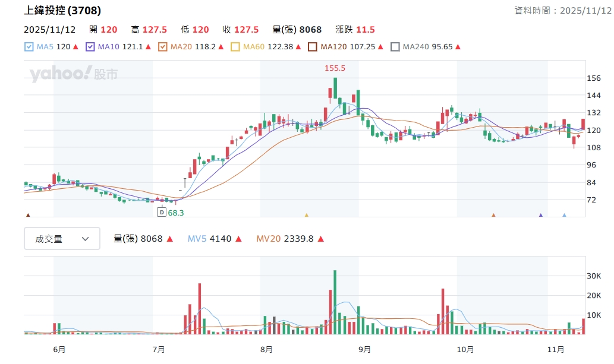Screen dimensions: 614x364
Task: Click the 155.5 peak price label
Action: [335, 68]
